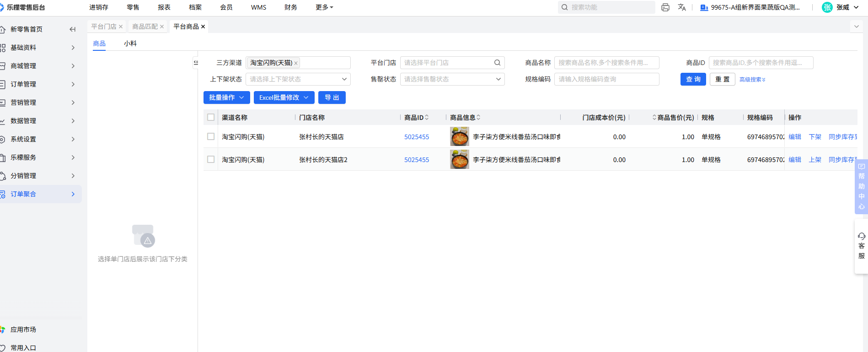Image resolution: width=868 pixels, height=352 pixels.
Task: Open the language translation icon
Action: tap(682, 7)
